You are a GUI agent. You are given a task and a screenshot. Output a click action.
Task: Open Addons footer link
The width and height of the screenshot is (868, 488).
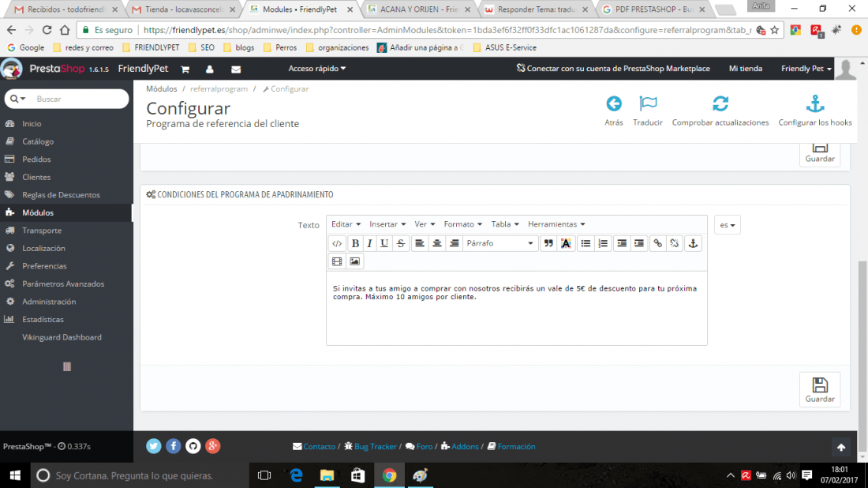pos(459,446)
